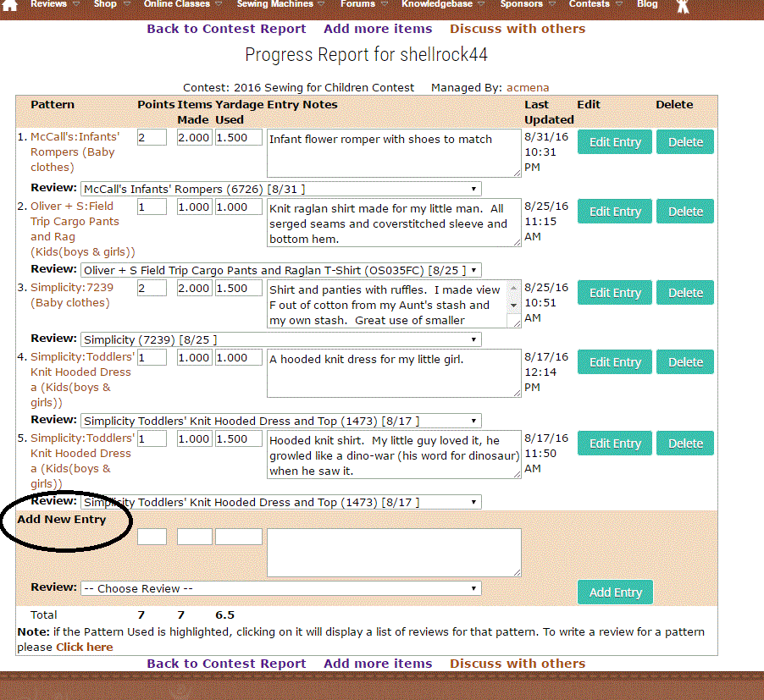Delete row 4 hooded dress entry
Image resolution: width=764 pixels, height=700 pixels.
click(685, 362)
